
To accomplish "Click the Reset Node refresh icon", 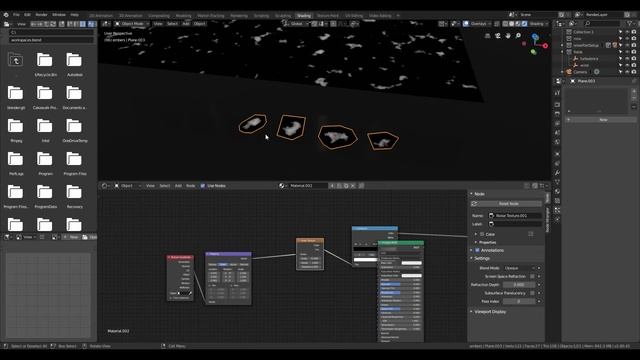I will (474, 203).
